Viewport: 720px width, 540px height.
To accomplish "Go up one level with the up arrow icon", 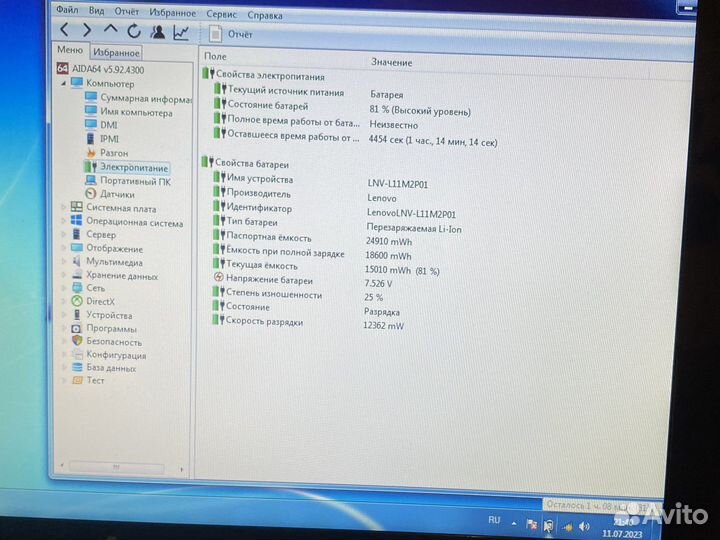I will (110, 30).
